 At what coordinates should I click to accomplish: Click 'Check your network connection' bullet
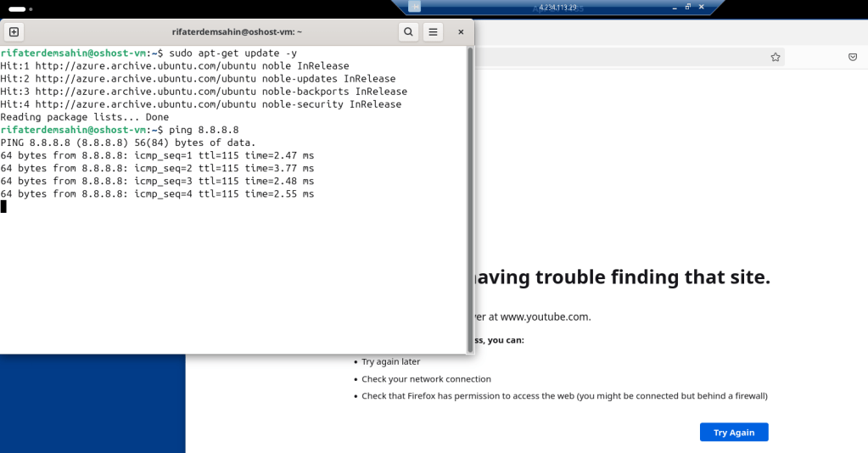pos(426,379)
